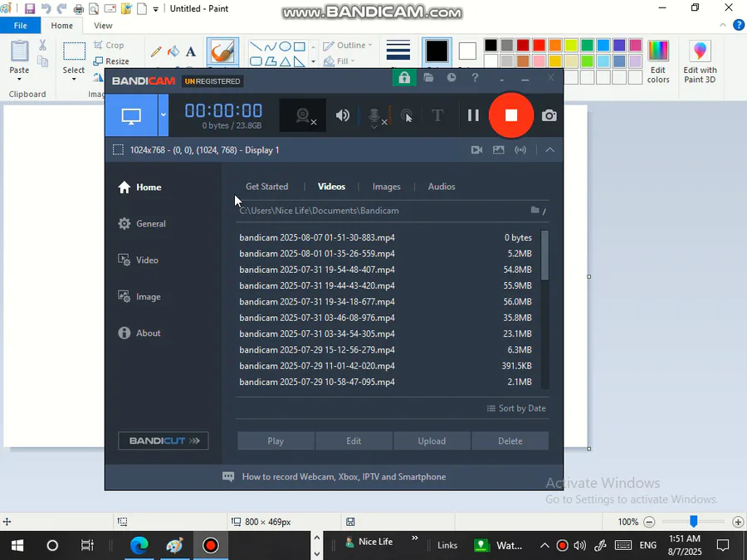This screenshot has height=560, width=747.
Task: Toggle the mouse click effect icon
Action: coord(407,115)
